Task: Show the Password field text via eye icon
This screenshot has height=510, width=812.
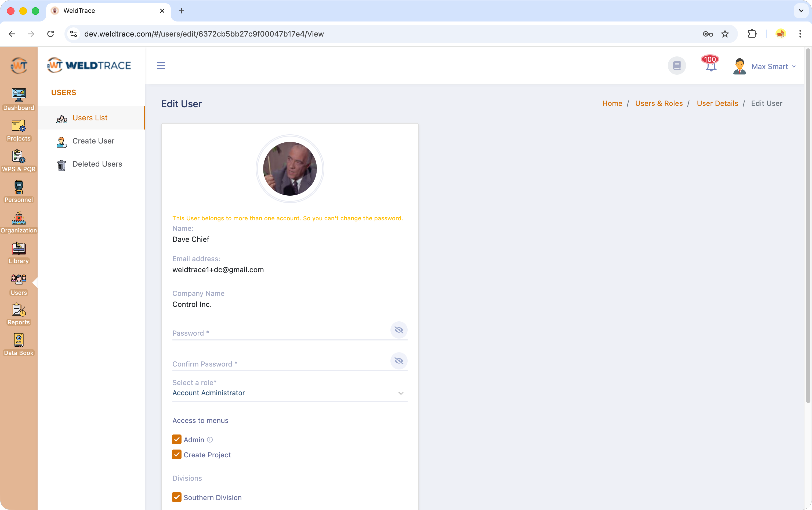Action: (x=399, y=330)
